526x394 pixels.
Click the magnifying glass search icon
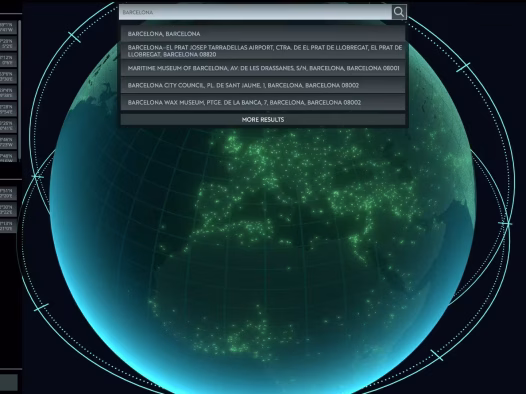399,12
